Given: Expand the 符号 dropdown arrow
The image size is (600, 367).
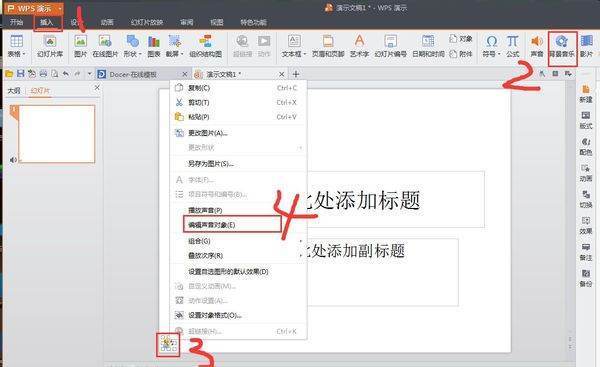Looking at the screenshot, I should (499, 54).
